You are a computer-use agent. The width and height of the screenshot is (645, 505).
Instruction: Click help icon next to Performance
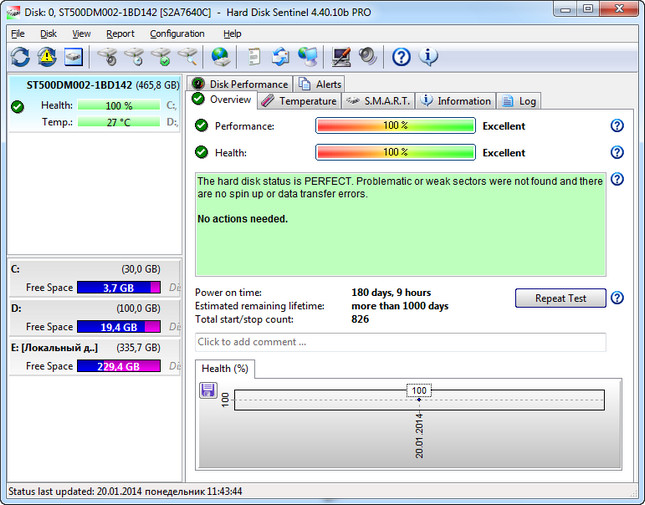[x=617, y=125]
